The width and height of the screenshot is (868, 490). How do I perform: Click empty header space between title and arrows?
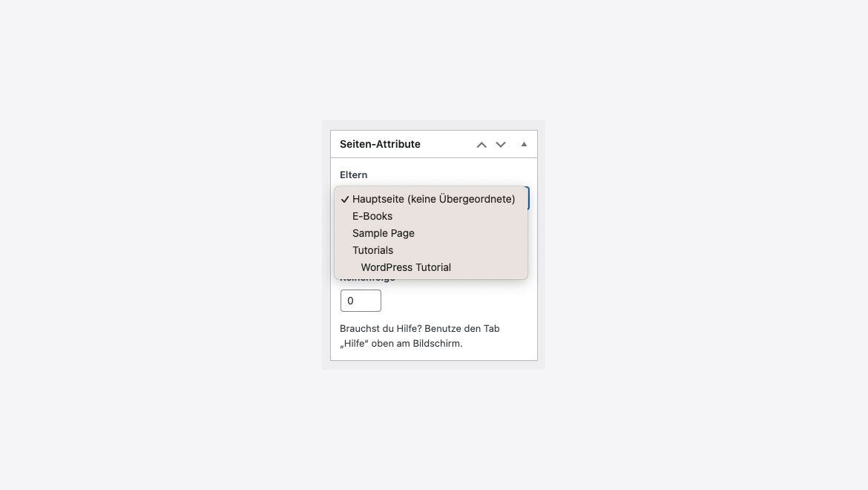[x=447, y=144]
